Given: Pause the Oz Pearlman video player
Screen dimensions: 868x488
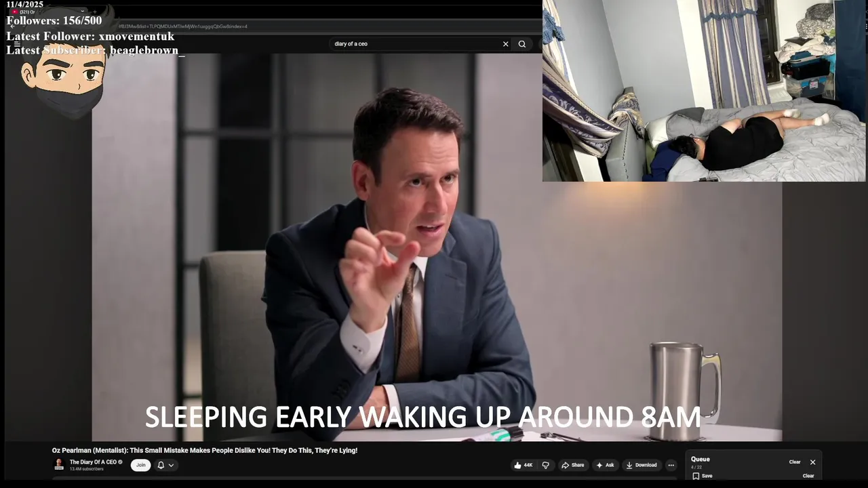Looking at the screenshot, I should click(437, 247).
